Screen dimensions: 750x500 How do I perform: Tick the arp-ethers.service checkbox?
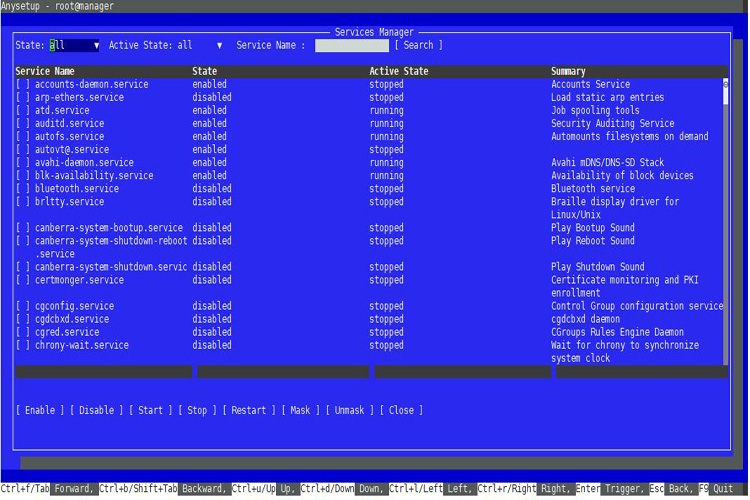tap(22, 97)
